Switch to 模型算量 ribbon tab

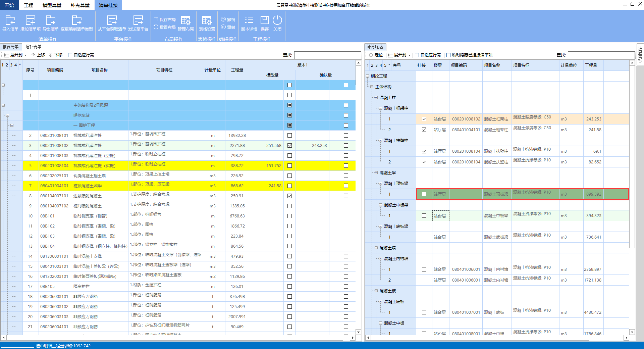pos(52,5)
